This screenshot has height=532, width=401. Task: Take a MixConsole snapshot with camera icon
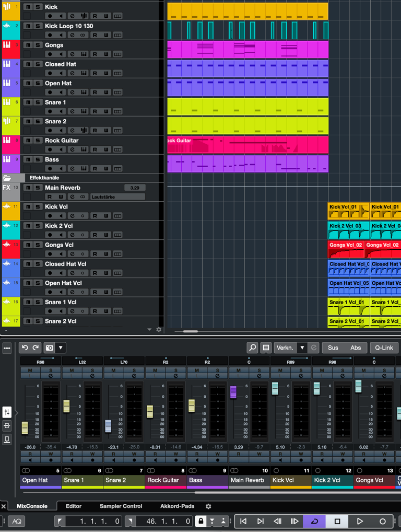pos(50,348)
